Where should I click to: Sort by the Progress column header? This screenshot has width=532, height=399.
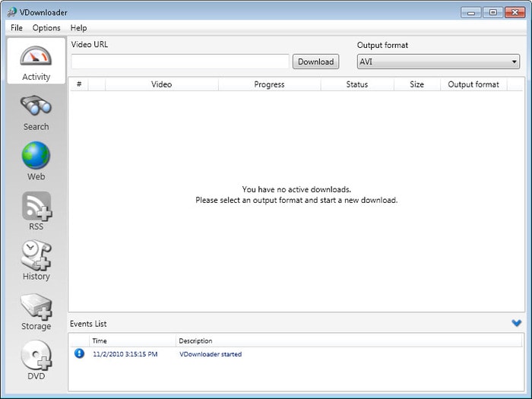(x=269, y=84)
